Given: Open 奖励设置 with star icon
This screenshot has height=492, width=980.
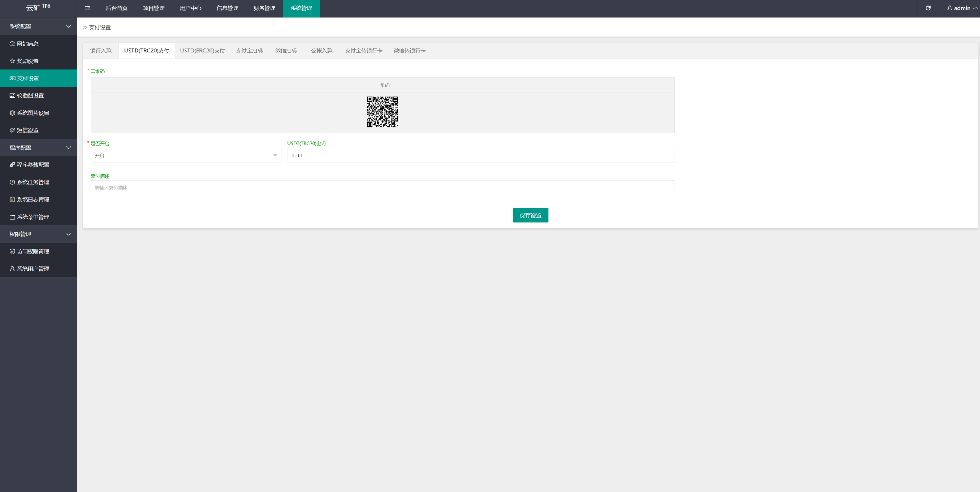Looking at the screenshot, I should coord(28,61).
